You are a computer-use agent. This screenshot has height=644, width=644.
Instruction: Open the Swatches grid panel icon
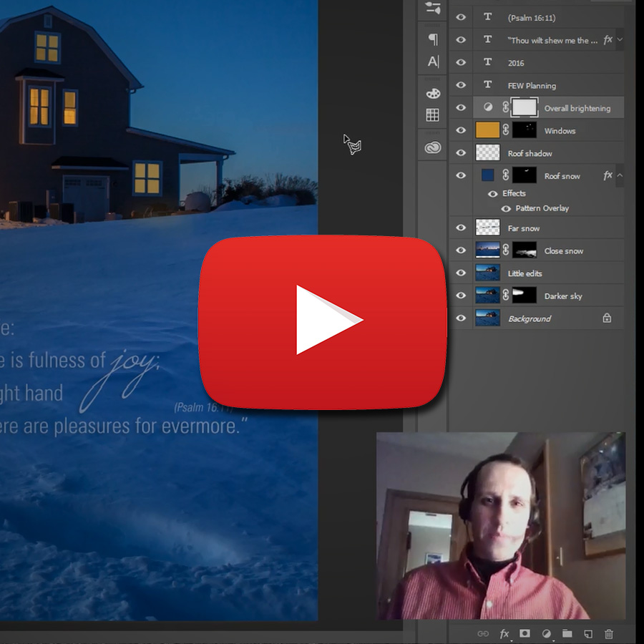[432, 115]
